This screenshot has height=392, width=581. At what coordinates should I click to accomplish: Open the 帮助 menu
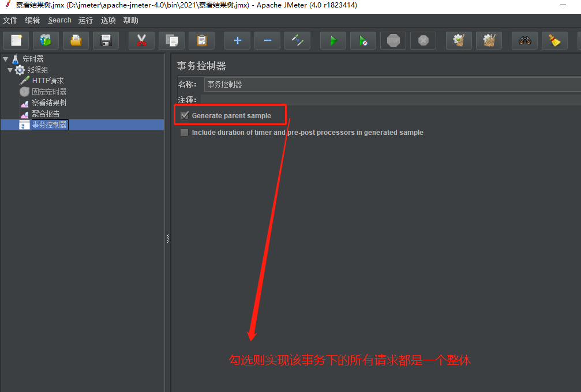coord(131,20)
